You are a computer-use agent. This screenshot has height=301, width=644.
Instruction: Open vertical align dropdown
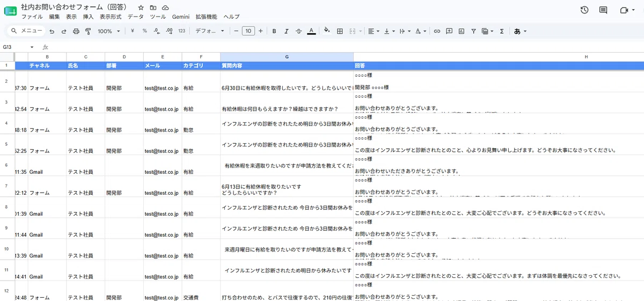389,31
